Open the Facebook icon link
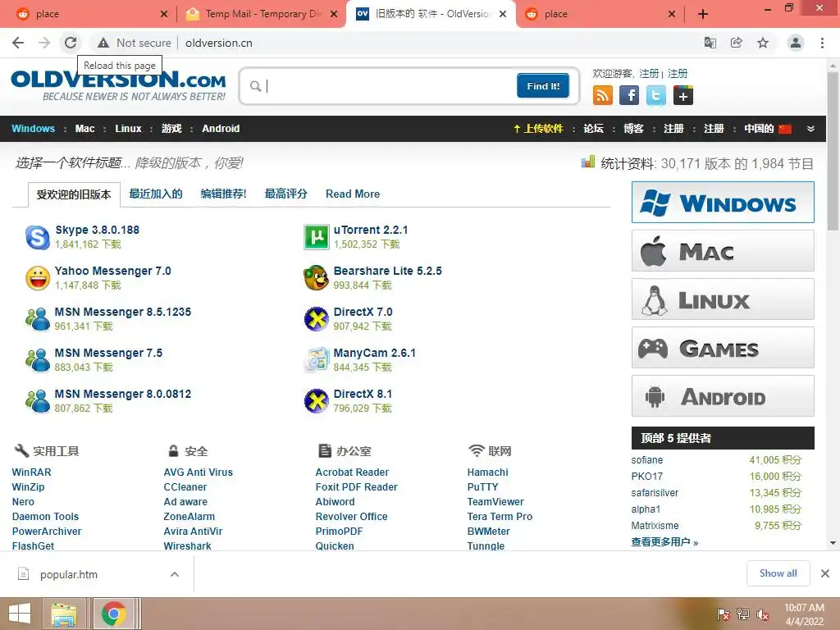This screenshot has height=630, width=840. tap(629, 96)
